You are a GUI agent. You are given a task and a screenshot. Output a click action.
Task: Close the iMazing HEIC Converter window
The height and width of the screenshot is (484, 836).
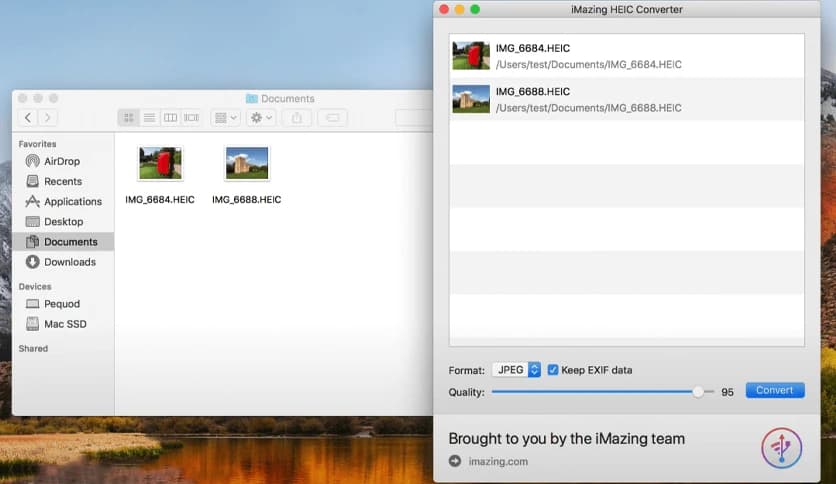click(x=444, y=9)
